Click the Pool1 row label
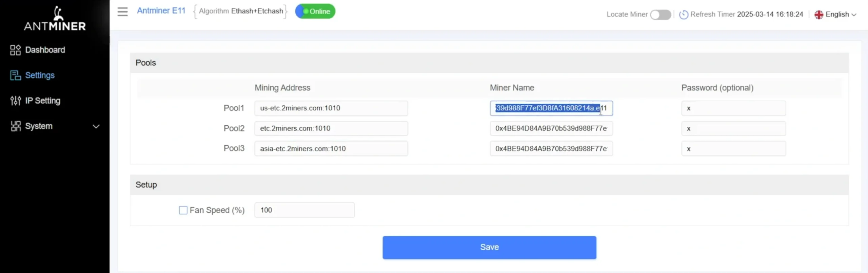The image size is (868, 273). (234, 108)
